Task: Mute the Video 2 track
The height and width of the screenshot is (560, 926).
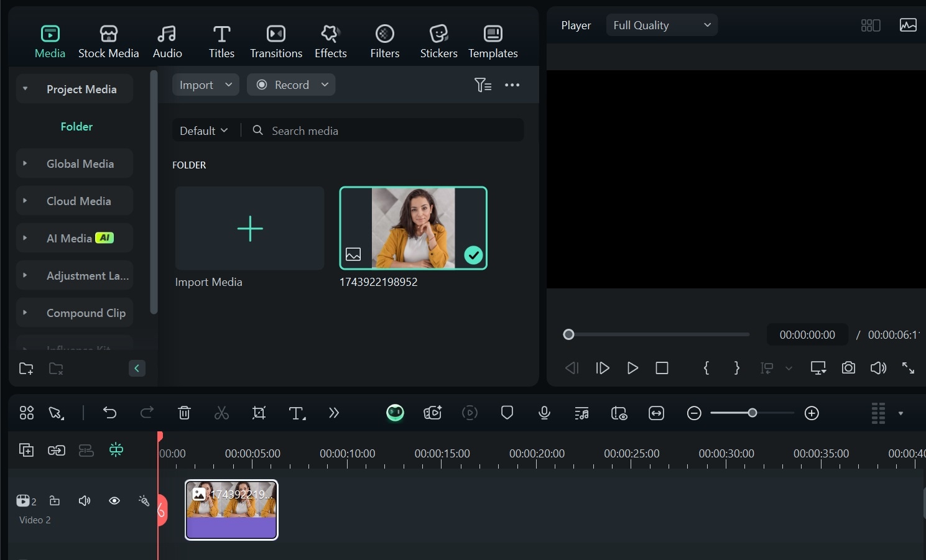Action: (85, 500)
